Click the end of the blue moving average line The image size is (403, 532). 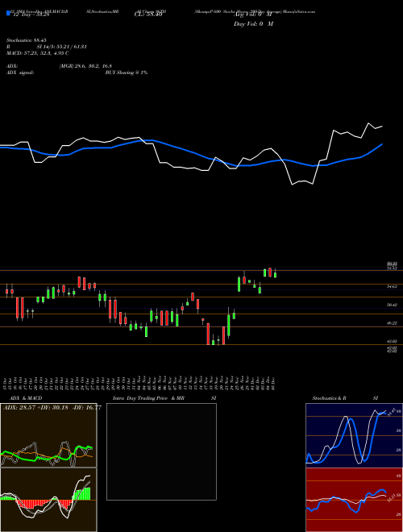coord(382,144)
